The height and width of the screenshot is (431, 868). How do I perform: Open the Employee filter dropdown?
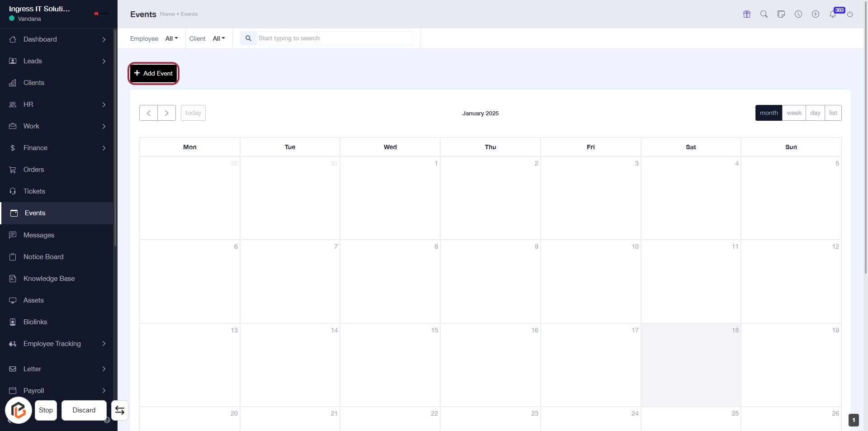click(x=171, y=38)
